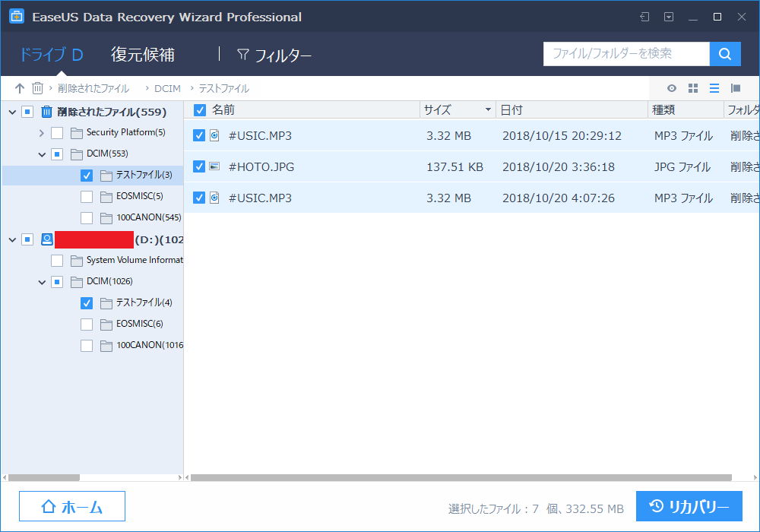Switch to detail pane view icon
The image size is (760, 532).
coord(736,88)
